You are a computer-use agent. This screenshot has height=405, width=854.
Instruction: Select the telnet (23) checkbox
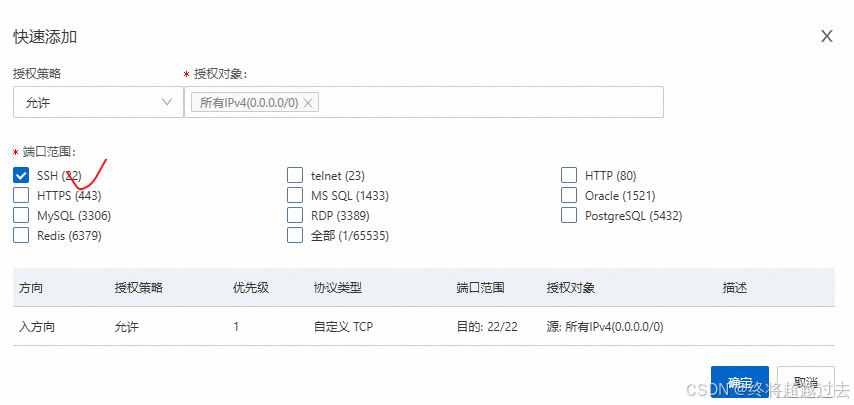click(x=295, y=175)
